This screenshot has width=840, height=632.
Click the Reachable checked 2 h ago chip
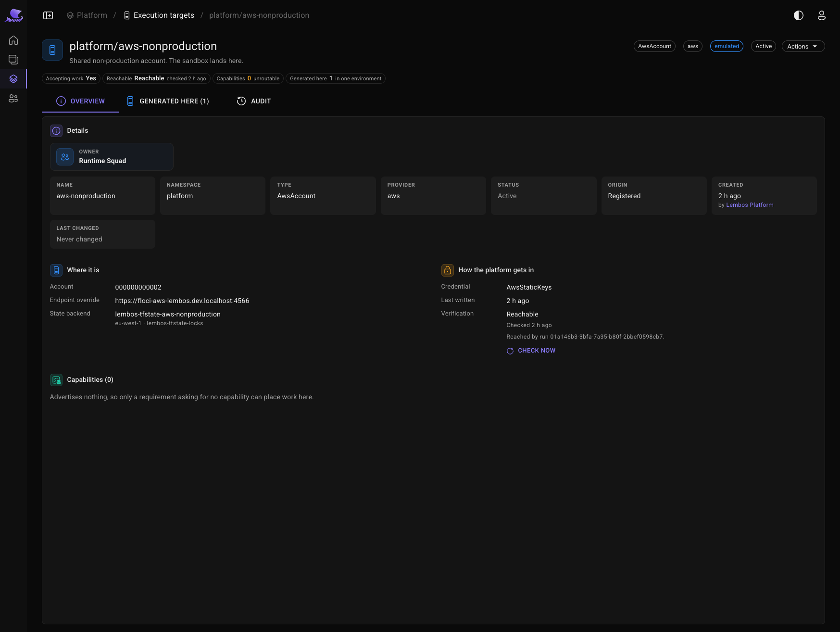156,78
